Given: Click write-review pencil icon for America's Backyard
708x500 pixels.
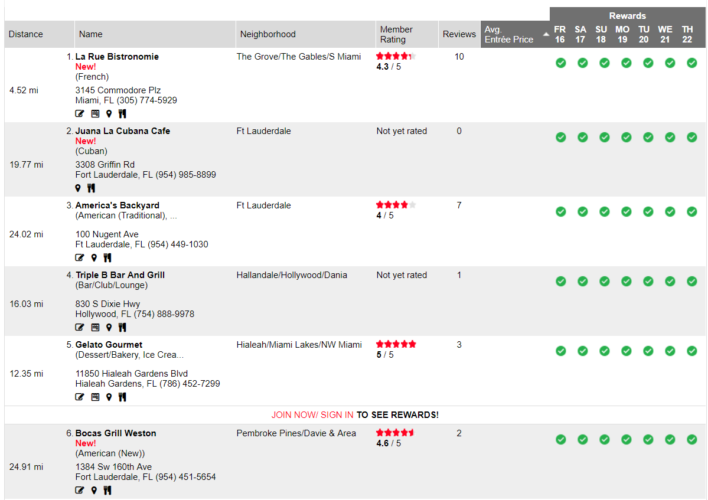Looking at the screenshot, I should [79, 257].
